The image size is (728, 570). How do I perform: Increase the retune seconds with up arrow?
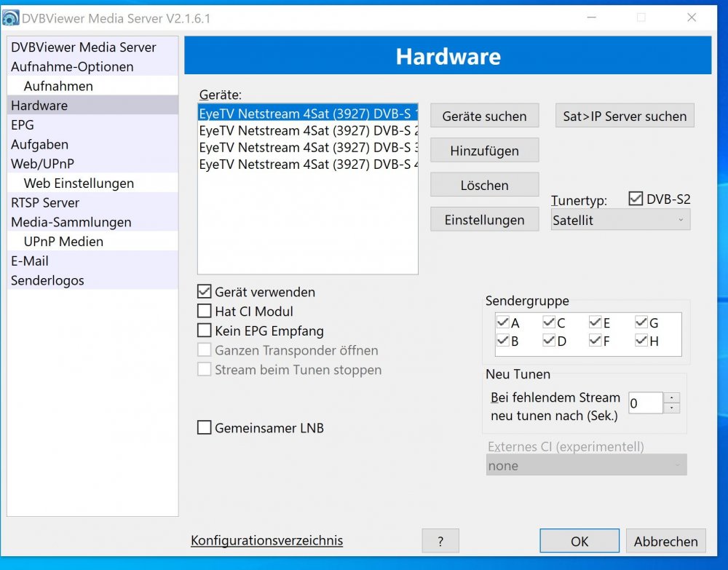(673, 397)
